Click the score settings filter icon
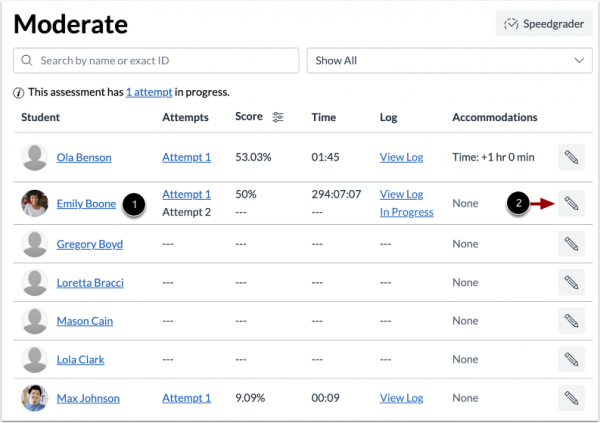This screenshot has width=600, height=423. tap(278, 117)
